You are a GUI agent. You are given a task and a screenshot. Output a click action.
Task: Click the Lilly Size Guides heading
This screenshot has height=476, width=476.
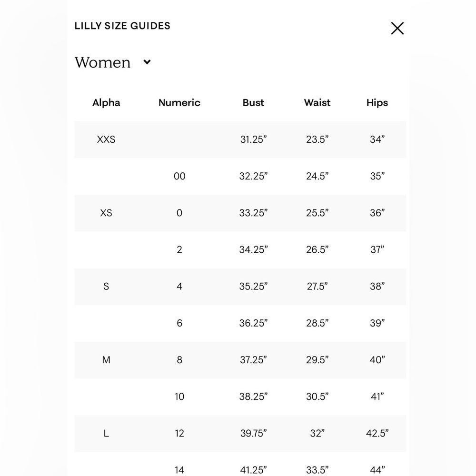click(122, 26)
